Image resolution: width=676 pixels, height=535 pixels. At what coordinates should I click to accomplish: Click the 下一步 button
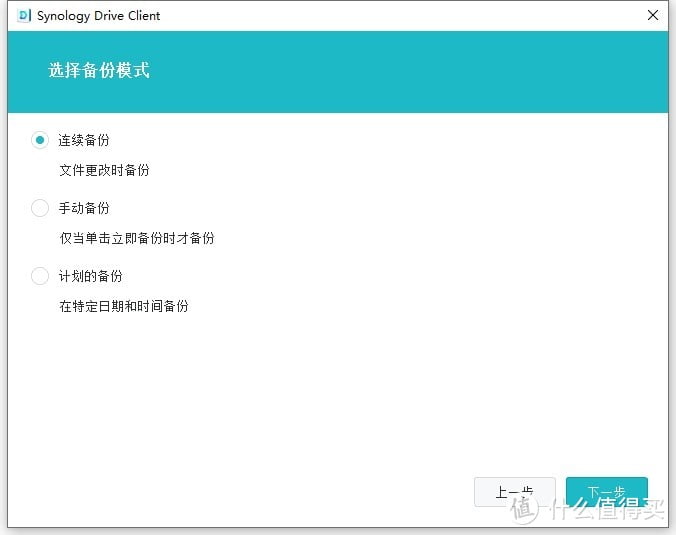607,492
